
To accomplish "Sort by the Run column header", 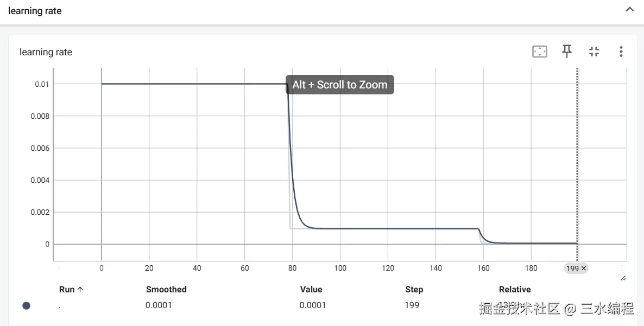I will point(71,290).
